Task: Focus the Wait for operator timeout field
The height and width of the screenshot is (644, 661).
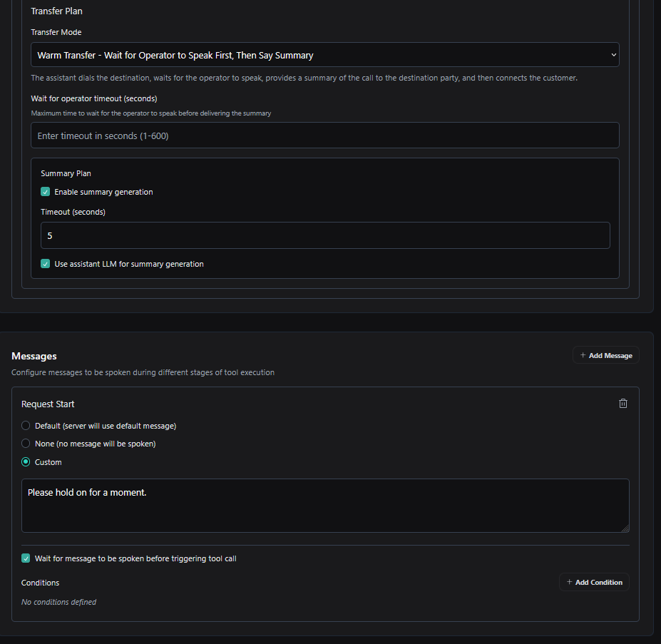Action: tap(324, 136)
